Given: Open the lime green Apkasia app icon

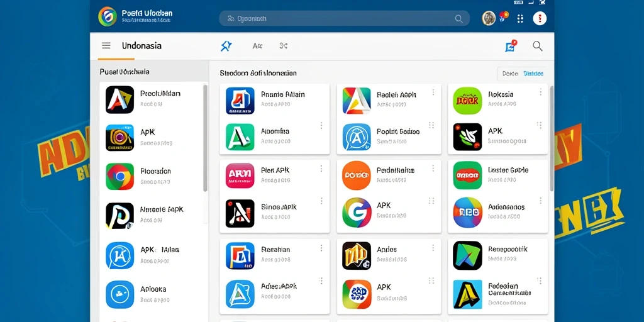Looking at the screenshot, I should tap(467, 101).
